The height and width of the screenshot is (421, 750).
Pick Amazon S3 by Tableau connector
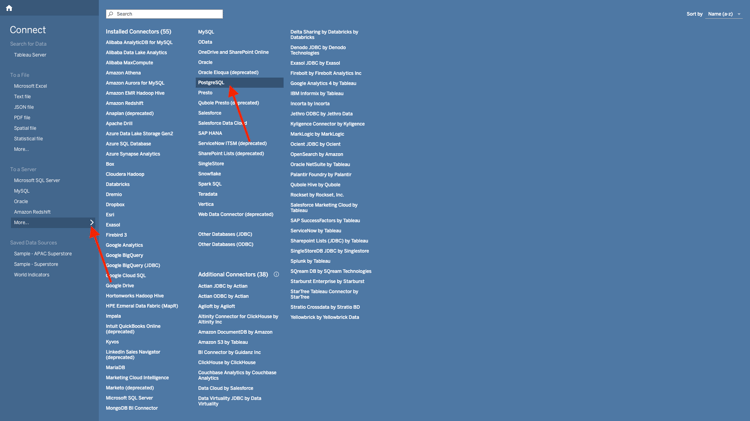(x=223, y=342)
